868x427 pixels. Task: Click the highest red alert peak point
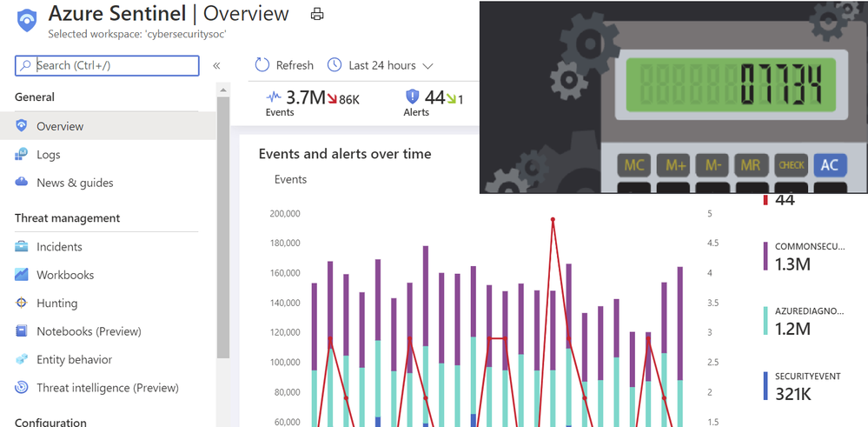pos(553,220)
